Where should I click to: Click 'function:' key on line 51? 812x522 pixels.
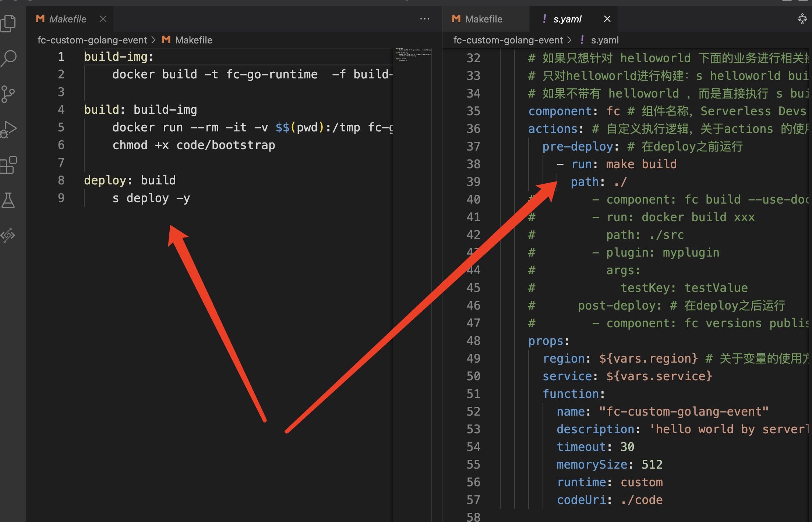[574, 394]
